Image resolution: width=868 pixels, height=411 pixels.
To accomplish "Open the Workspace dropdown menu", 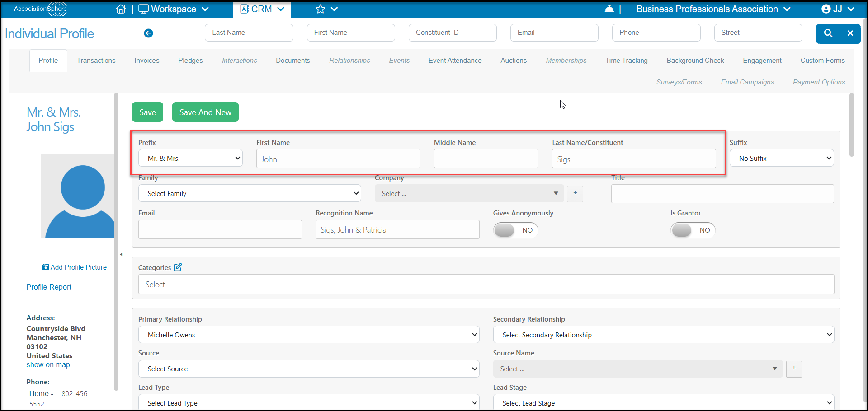I will (x=174, y=9).
